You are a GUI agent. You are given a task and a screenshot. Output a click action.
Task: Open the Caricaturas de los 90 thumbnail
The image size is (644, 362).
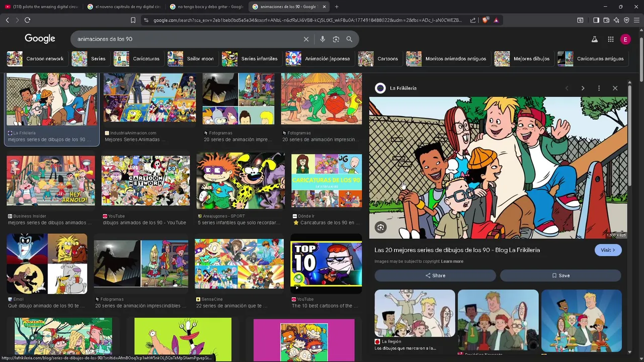tap(327, 181)
